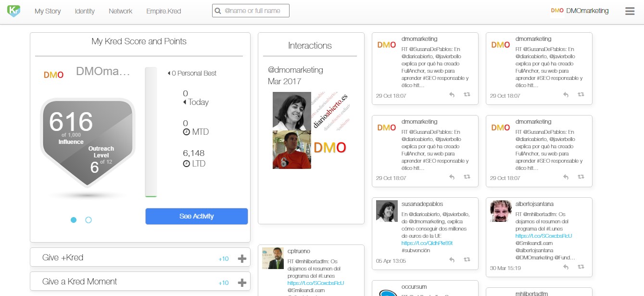Select the filled carousel dot

coord(74,220)
